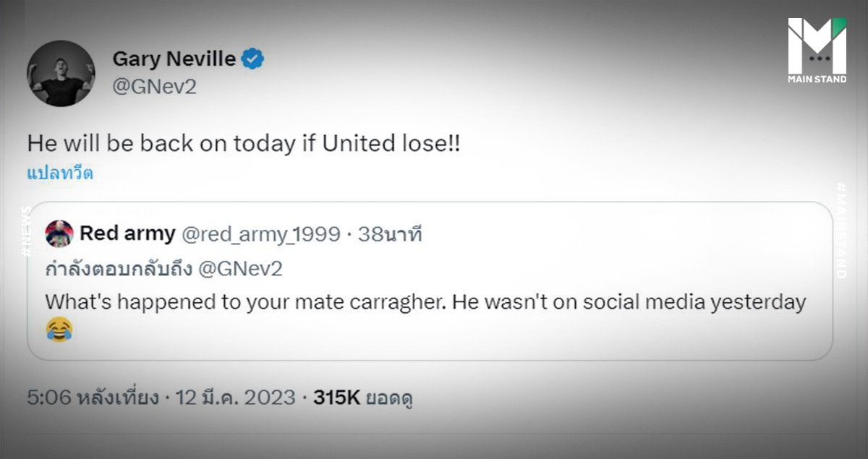Viewport: 868px width, 459px height.
Task: Click the blue verified badge
Action: (252, 59)
